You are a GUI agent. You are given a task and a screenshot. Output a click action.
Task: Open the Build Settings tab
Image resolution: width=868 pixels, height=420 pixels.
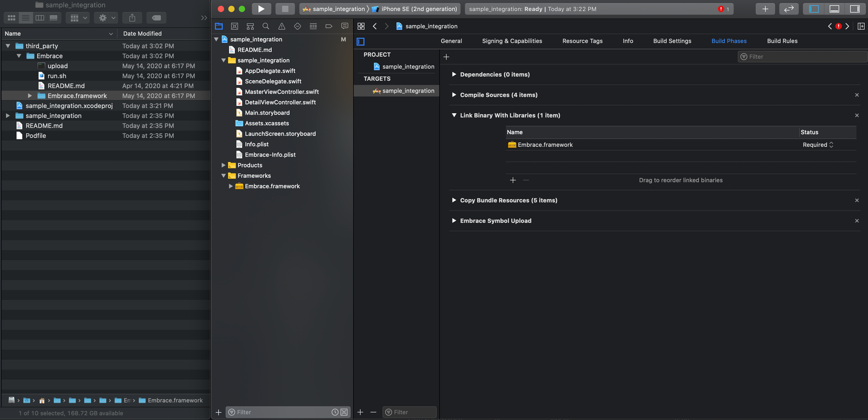point(672,41)
